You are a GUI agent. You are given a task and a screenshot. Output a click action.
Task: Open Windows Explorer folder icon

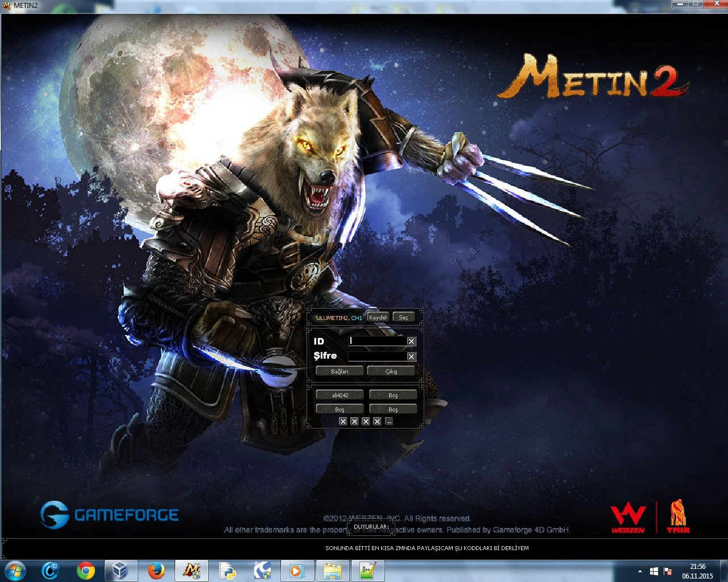click(x=332, y=571)
